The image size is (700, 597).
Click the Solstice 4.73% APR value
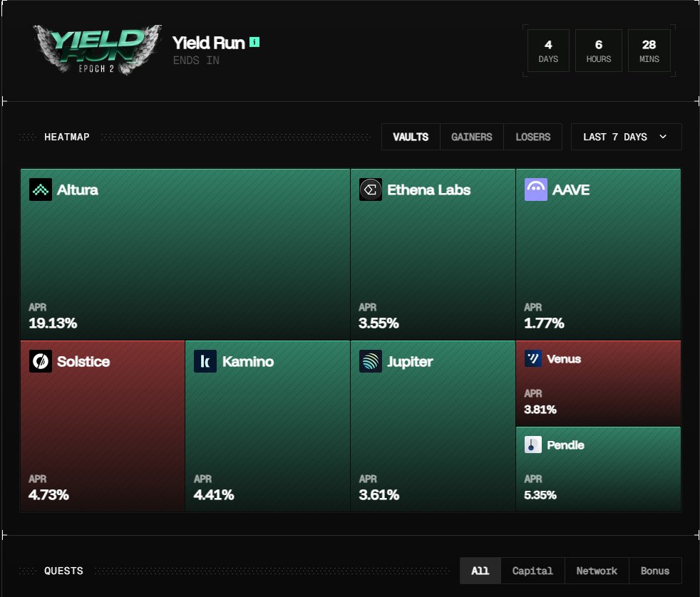pos(48,495)
